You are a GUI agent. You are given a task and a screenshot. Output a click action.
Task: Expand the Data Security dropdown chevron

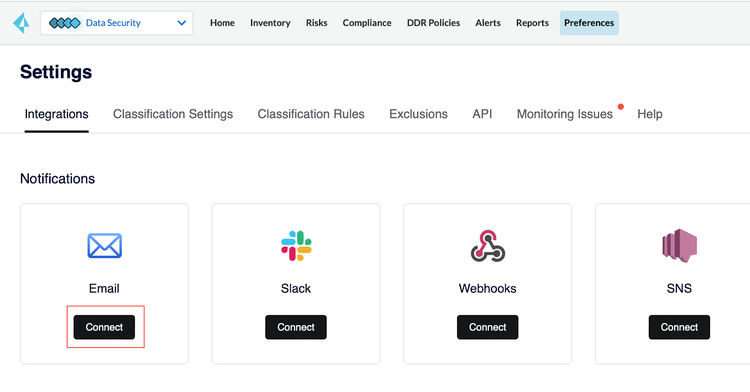pos(181,23)
